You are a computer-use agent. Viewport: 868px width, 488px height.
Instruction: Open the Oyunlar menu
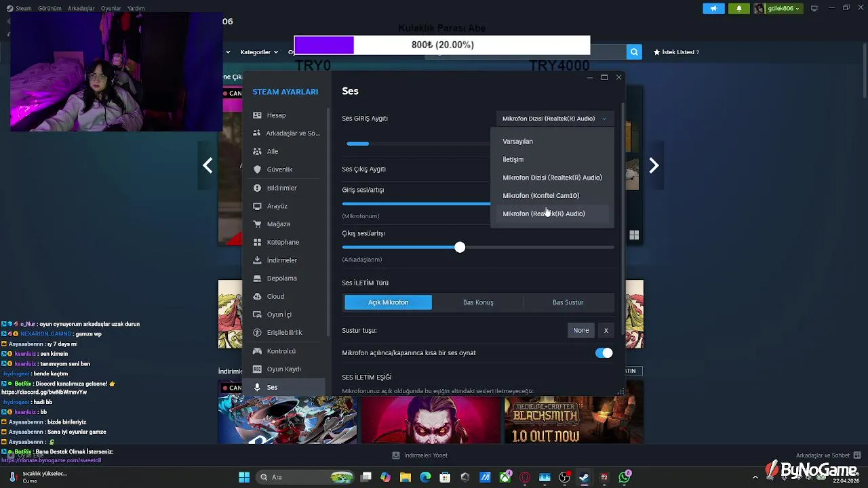[111, 8]
